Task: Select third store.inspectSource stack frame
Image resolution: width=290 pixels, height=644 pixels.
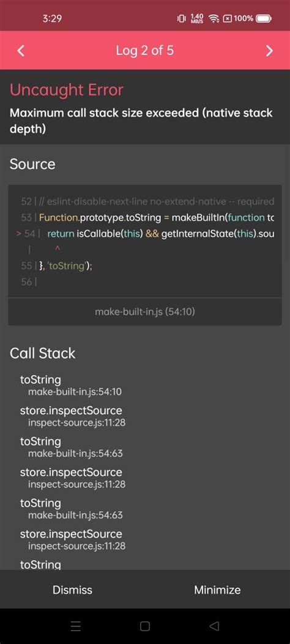Action: (72, 539)
